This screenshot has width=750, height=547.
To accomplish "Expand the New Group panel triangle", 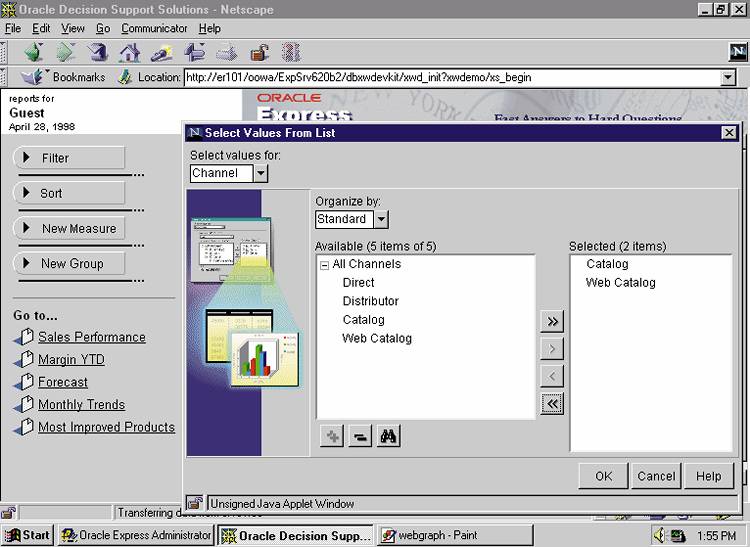I will point(26,263).
